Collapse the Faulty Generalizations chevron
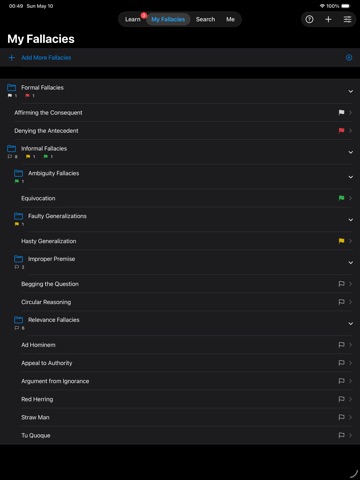This screenshot has height=480, width=360. 351,220
